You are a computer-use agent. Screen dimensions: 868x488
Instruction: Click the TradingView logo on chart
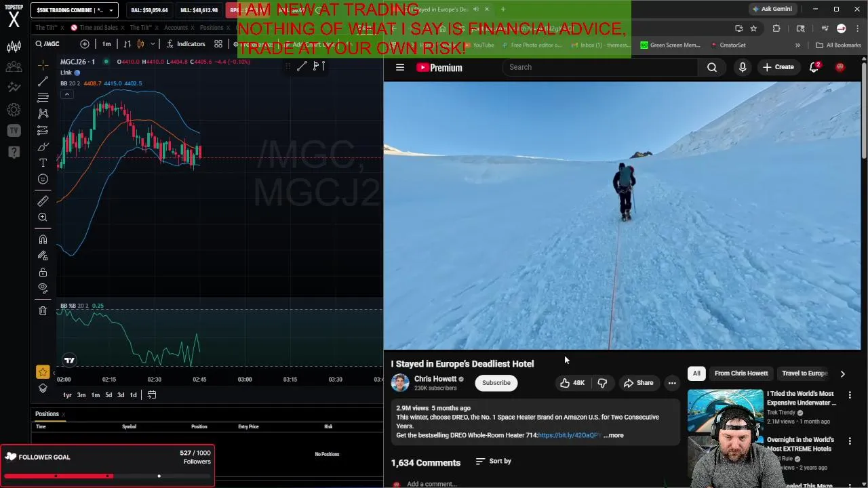(x=69, y=360)
